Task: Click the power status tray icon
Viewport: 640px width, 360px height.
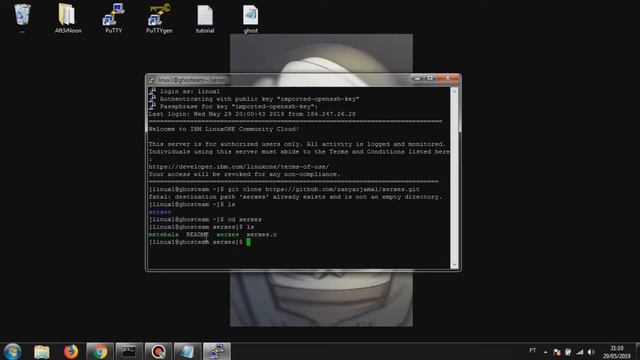Action: tap(568, 352)
